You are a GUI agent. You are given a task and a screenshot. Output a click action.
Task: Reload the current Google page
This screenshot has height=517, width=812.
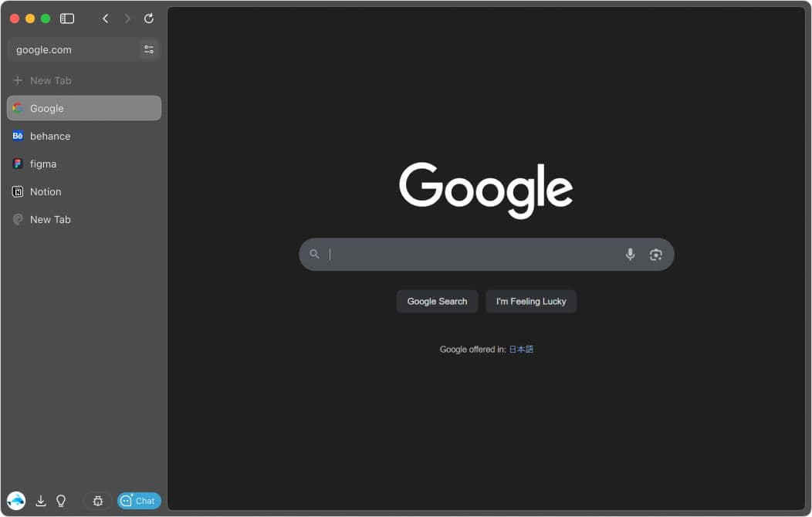148,19
